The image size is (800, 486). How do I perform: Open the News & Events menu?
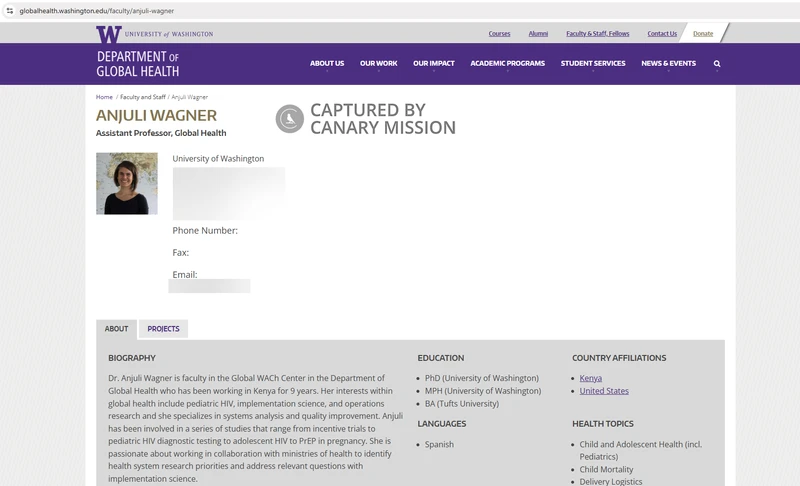668,63
